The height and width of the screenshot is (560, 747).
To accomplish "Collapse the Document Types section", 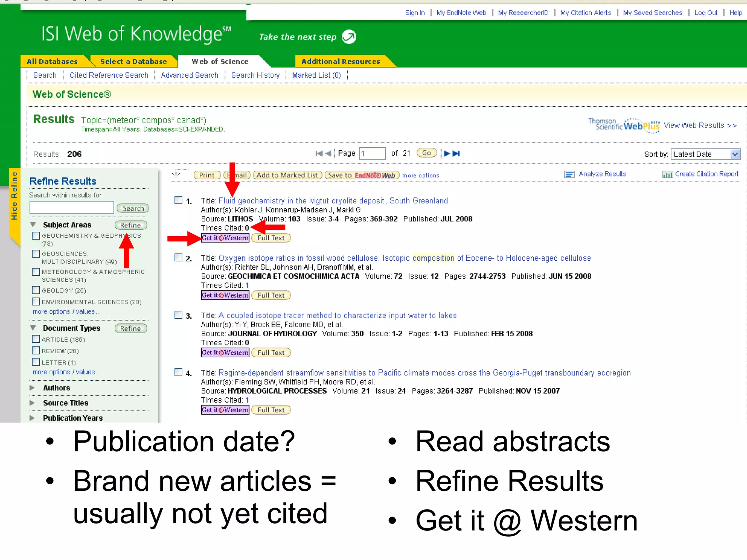I will (x=33, y=328).
